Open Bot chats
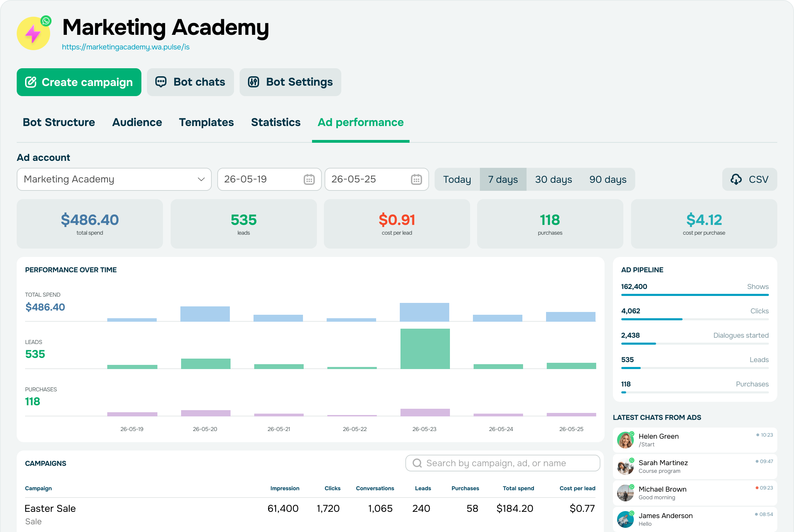Image resolution: width=794 pixels, height=532 pixels. (x=190, y=82)
